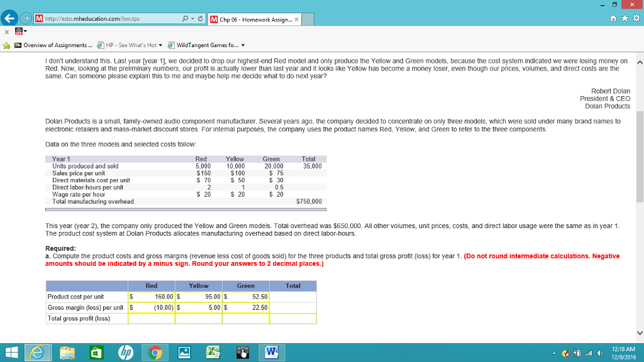Open Overview of Assignments favorite
This screenshot has width=644, height=362.
coord(53,45)
